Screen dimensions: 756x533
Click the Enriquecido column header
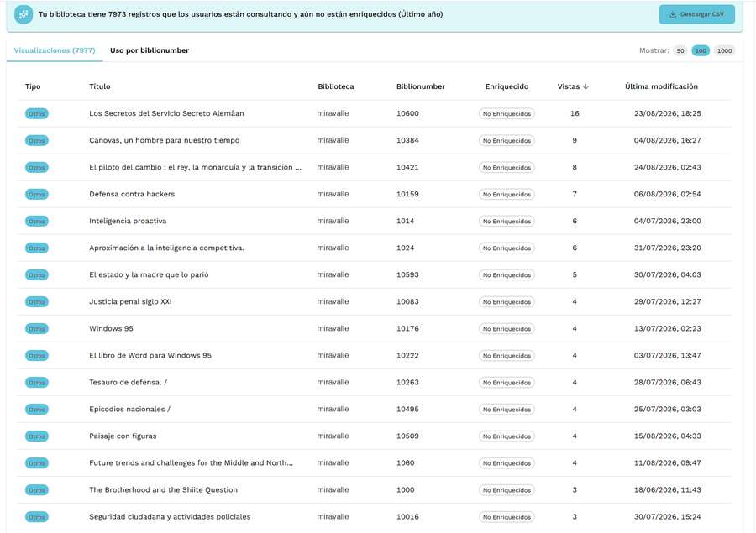click(x=507, y=86)
